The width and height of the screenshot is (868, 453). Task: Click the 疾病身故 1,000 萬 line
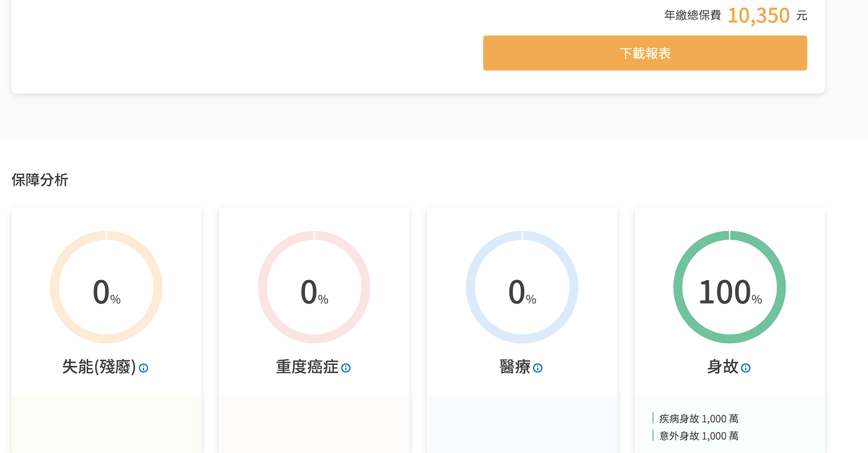click(x=698, y=419)
